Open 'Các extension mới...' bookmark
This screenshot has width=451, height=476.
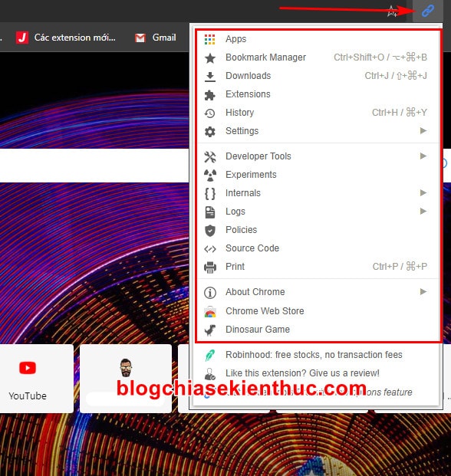(x=66, y=38)
